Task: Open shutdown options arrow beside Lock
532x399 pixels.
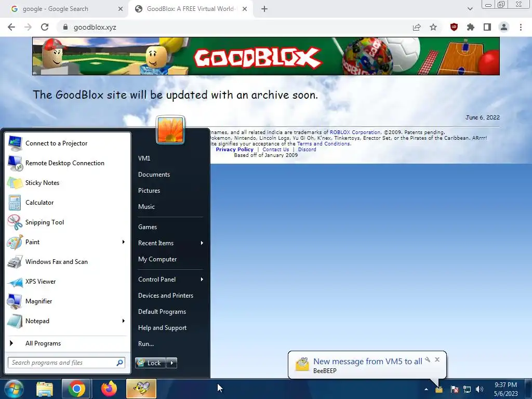Action: coord(171,363)
